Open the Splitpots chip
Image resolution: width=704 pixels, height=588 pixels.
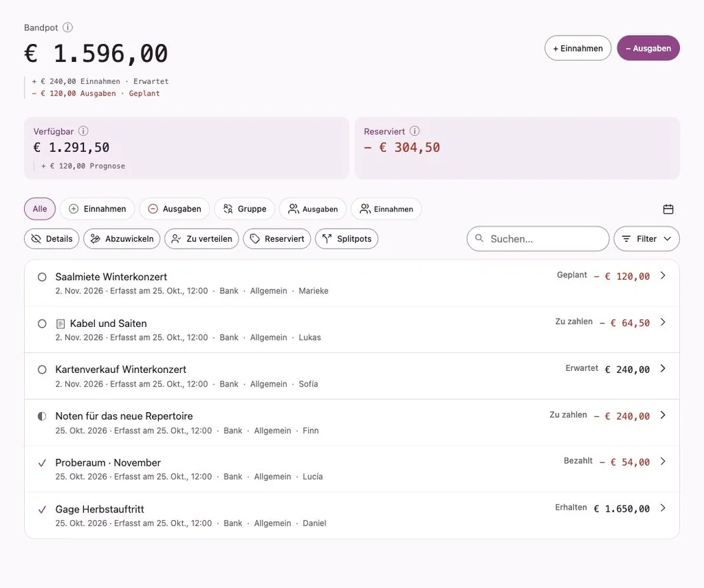346,238
